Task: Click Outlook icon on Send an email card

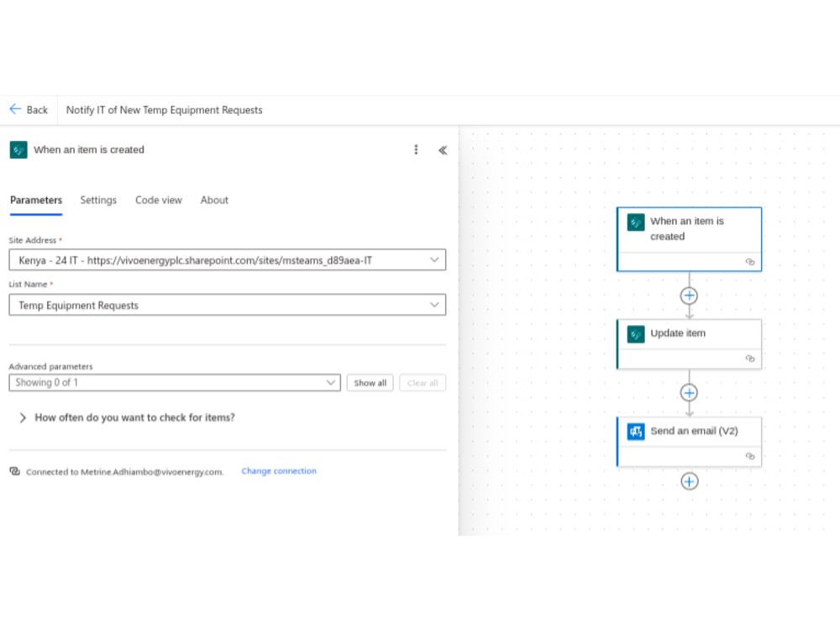Action: 636,431
